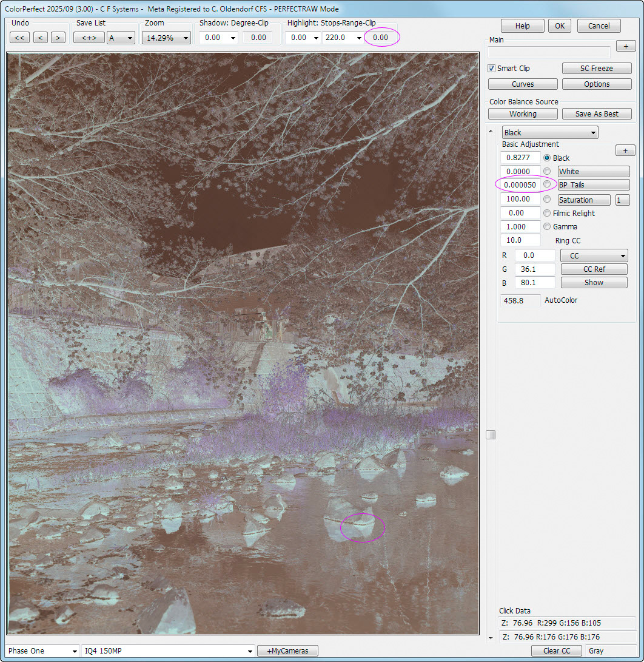
Task: Expand the CC mode dropdown
Action: coord(594,256)
